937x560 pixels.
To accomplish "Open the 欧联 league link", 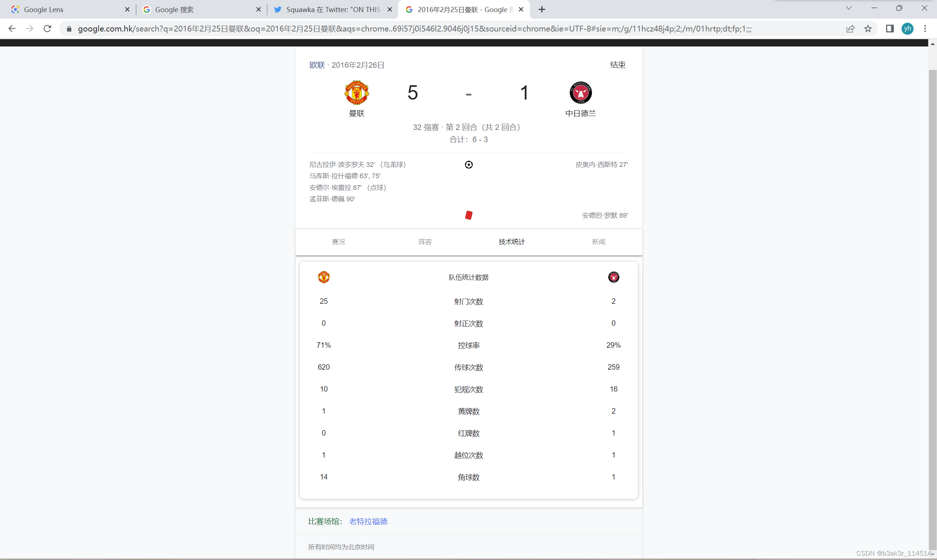I will [x=317, y=65].
